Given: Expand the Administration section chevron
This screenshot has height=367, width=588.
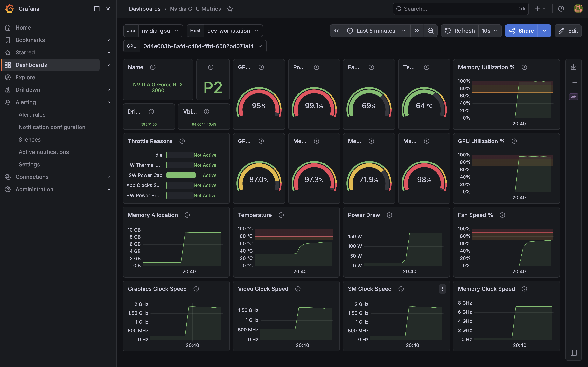Looking at the screenshot, I should coord(109,189).
